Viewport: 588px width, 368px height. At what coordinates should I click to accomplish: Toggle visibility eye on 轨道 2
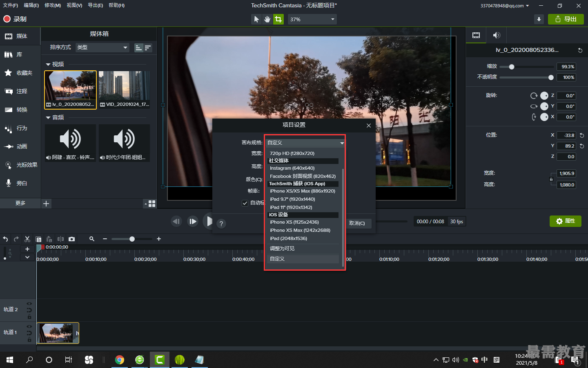(x=29, y=303)
